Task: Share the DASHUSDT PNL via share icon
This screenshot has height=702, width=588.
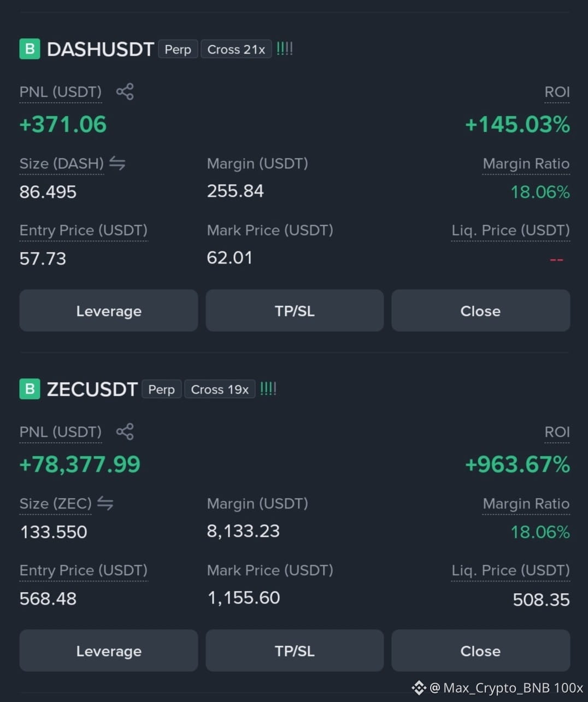Action: tap(125, 91)
